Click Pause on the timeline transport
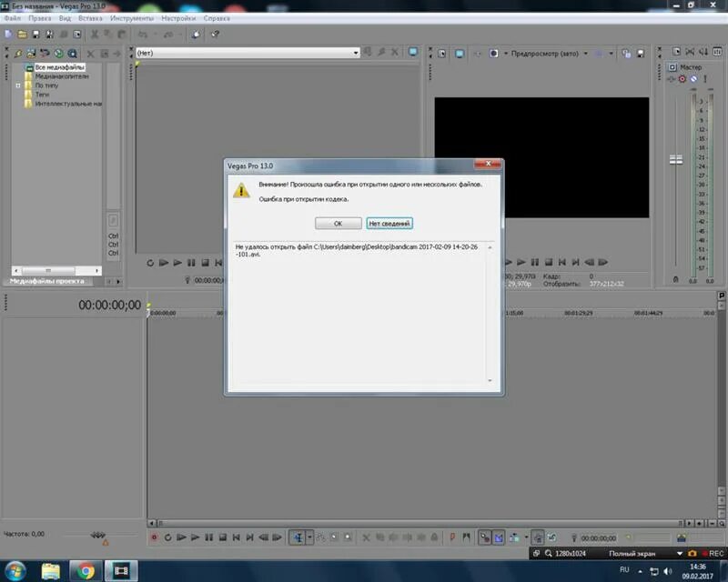This screenshot has height=582, width=728. click(x=209, y=537)
